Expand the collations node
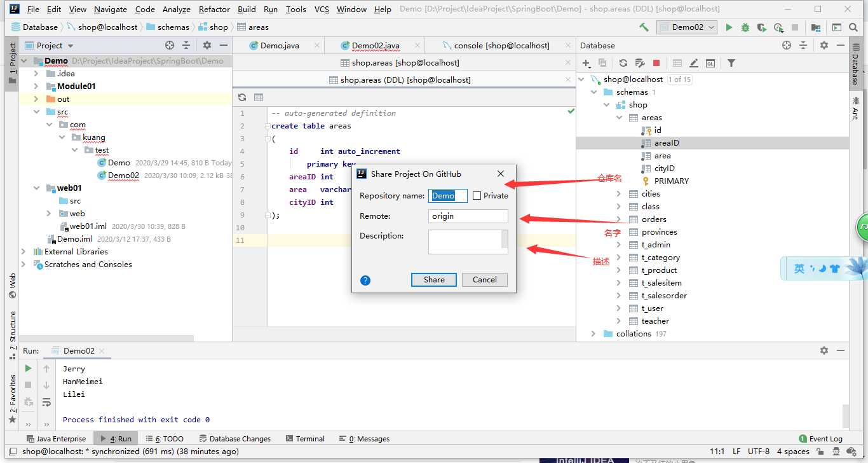Viewport: 868px width, 463px height. point(593,334)
